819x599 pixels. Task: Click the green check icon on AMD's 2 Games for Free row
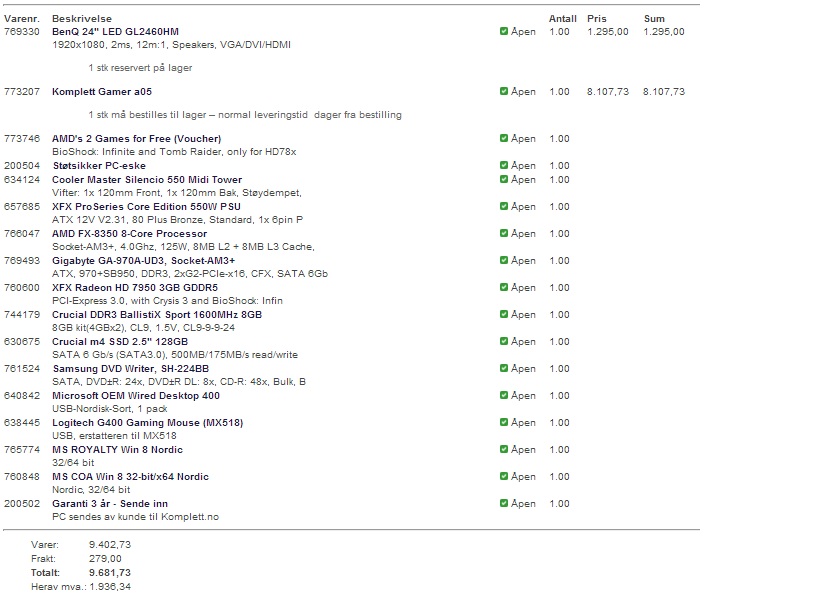coord(504,138)
